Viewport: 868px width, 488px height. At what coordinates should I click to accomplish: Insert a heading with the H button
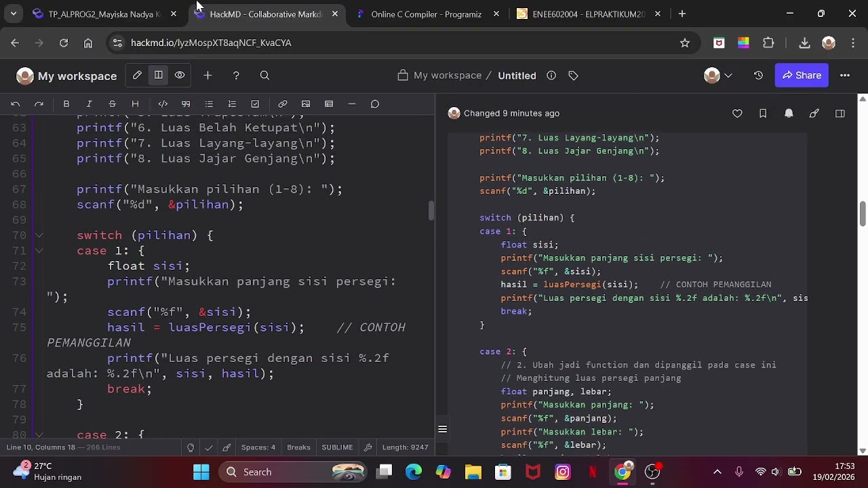tap(135, 104)
